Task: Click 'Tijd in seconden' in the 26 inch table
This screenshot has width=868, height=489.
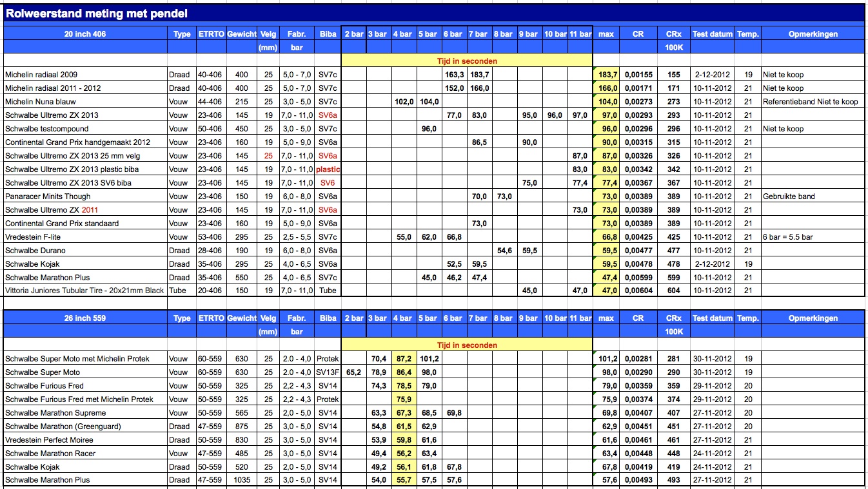Action: pyautogui.click(x=467, y=345)
